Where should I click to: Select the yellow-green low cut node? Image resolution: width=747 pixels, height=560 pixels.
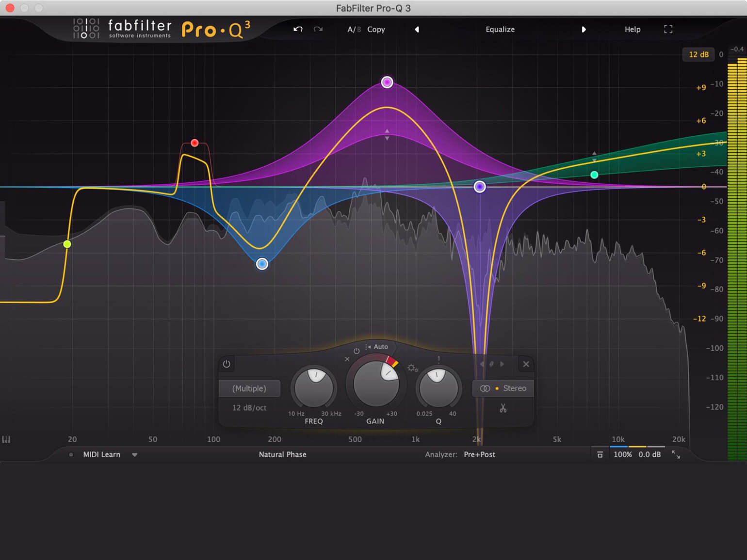point(67,244)
